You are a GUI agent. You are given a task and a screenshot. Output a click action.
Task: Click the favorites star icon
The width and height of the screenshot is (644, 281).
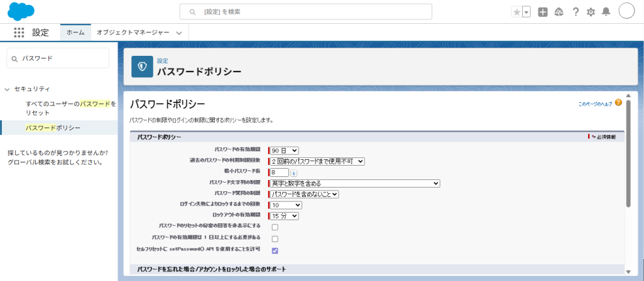click(516, 12)
